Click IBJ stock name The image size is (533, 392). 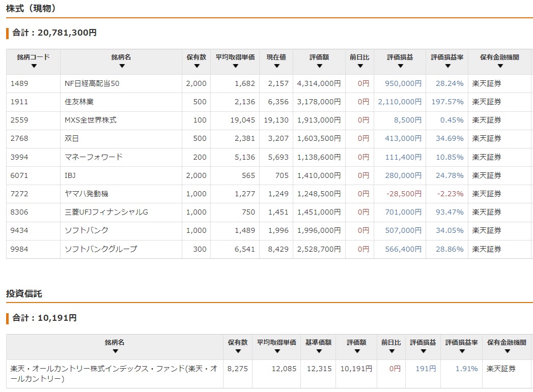(x=70, y=175)
